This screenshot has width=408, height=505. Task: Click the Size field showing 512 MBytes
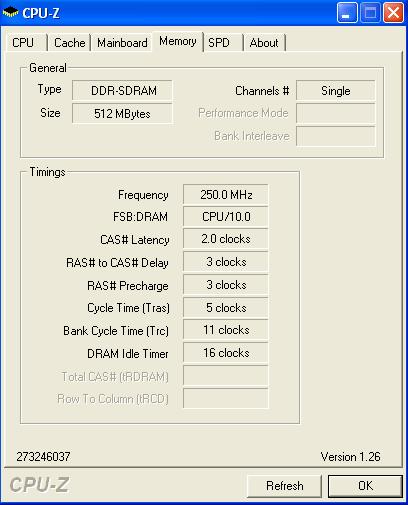pos(122,113)
